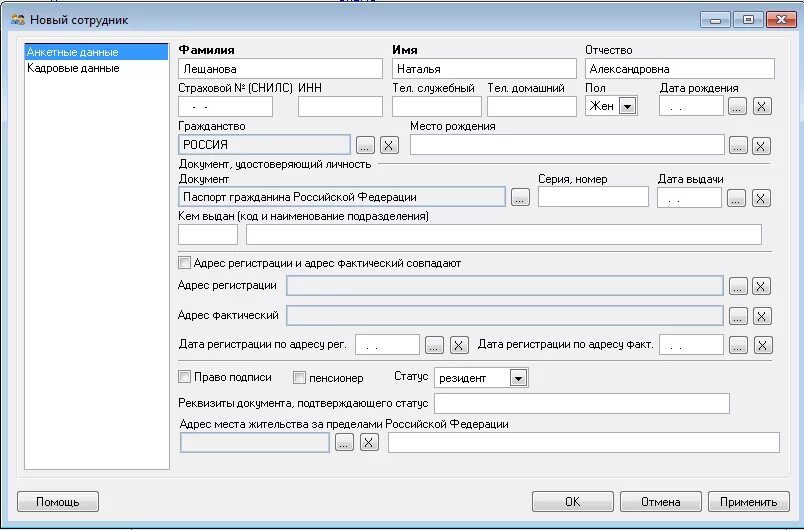The height and width of the screenshot is (530, 804).
Task: Click the Реквизиты документа status field
Action: pyautogui.click(x=582, y=403)
